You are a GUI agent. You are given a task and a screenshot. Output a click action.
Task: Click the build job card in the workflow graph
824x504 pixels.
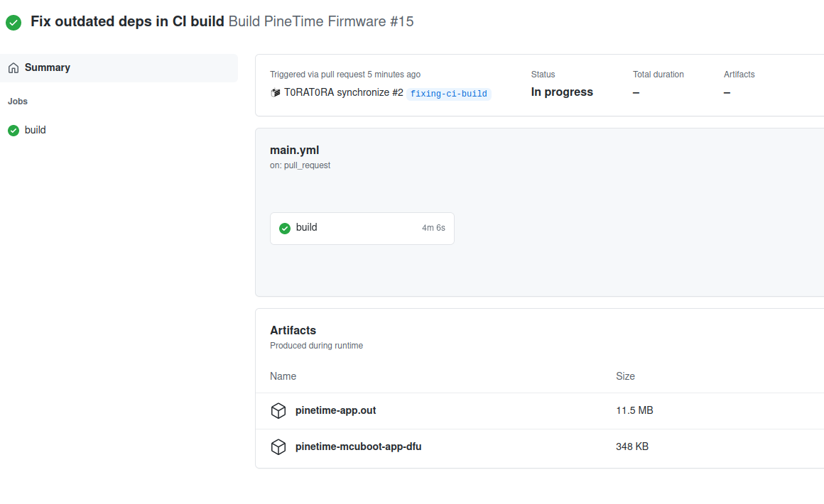(362, 229)
